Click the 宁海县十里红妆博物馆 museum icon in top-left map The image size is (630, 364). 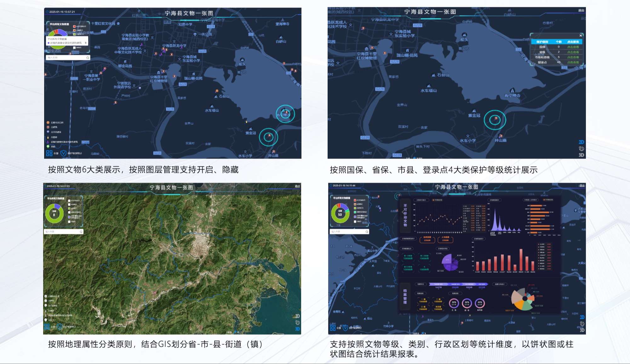click(159, 73)
